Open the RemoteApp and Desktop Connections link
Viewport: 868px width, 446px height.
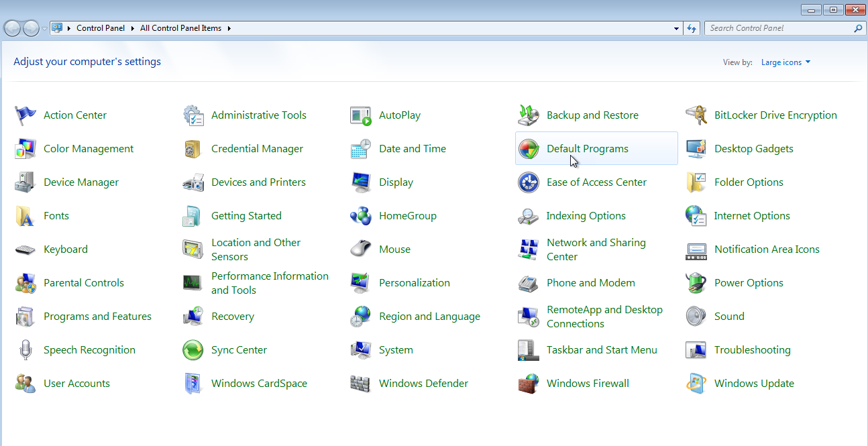[x=604, y=317]
